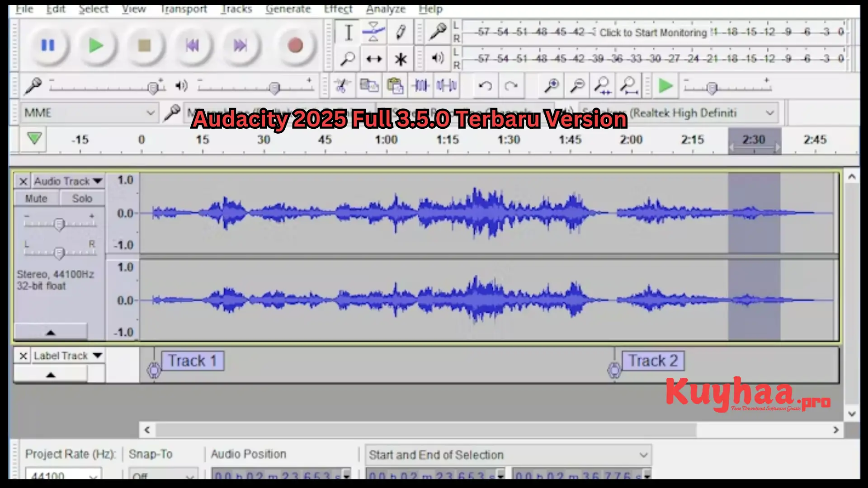This screenshot has height=488, width=868.
Task: Expand the Audio Track options menu
Action: [x=97, y=181]
